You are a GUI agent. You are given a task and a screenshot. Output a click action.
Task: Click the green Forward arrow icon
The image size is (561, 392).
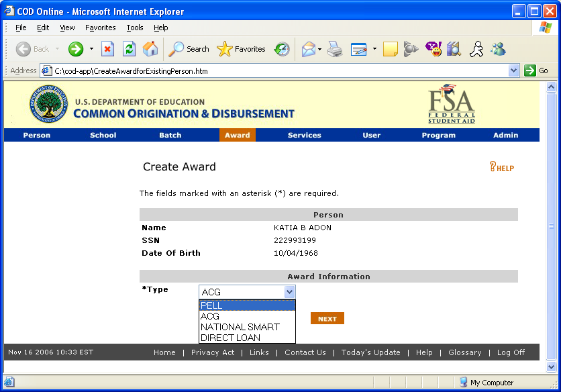coord(75,49)
